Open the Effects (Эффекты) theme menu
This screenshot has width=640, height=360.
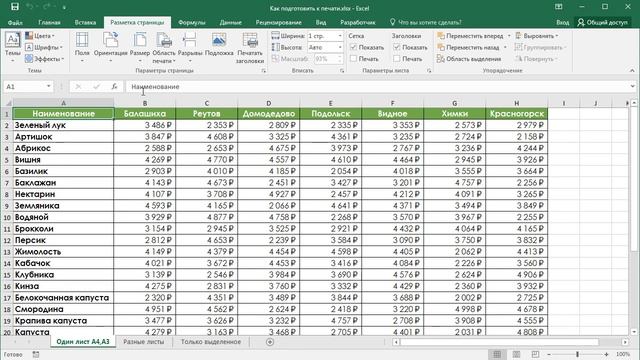(44, 59)
